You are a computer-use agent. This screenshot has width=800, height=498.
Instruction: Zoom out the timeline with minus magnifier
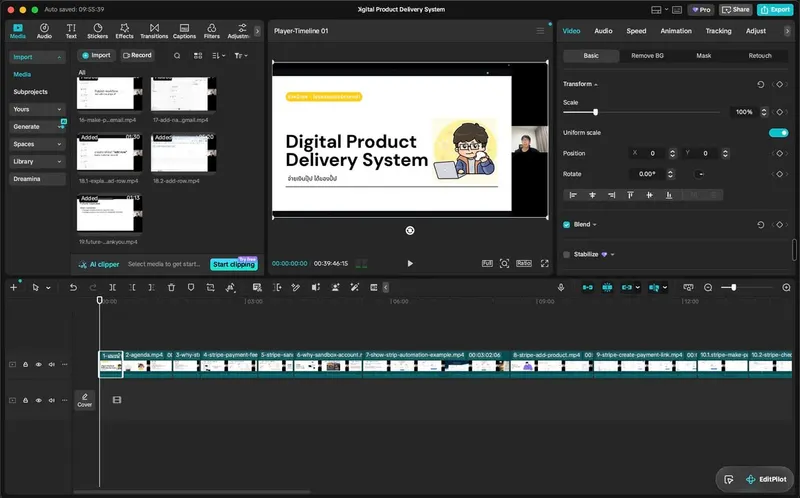[708, 288]
